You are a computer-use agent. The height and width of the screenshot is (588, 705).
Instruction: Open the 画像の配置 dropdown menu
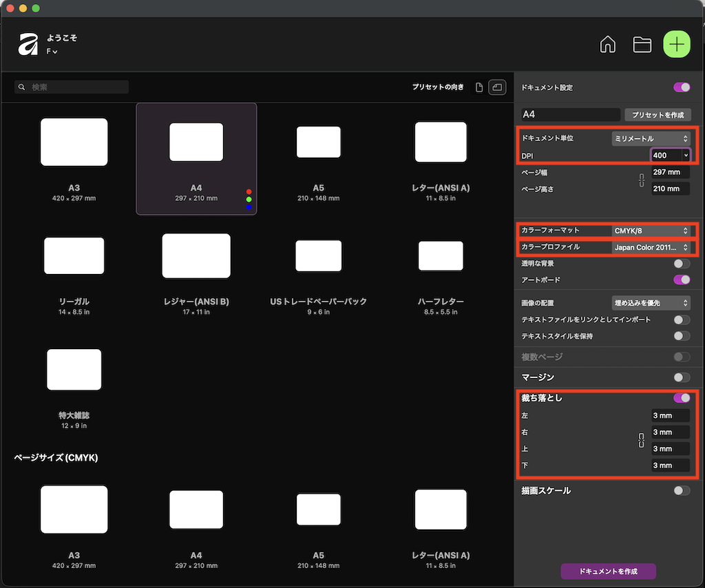[x=651, y=303]
